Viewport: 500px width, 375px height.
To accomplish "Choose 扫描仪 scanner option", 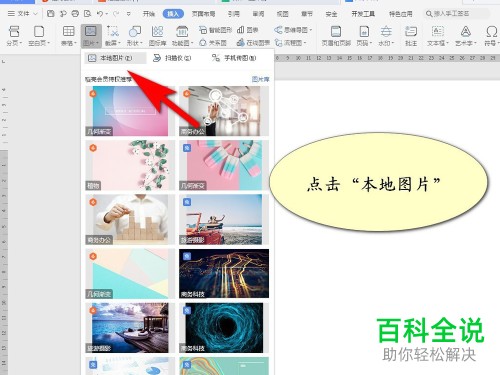I will [172, 58].
